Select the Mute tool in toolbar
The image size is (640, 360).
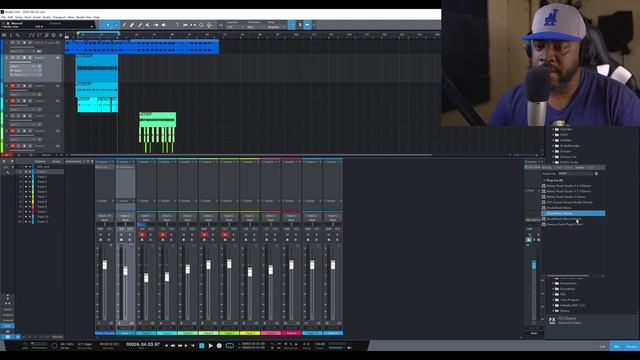tap(148, 25)
